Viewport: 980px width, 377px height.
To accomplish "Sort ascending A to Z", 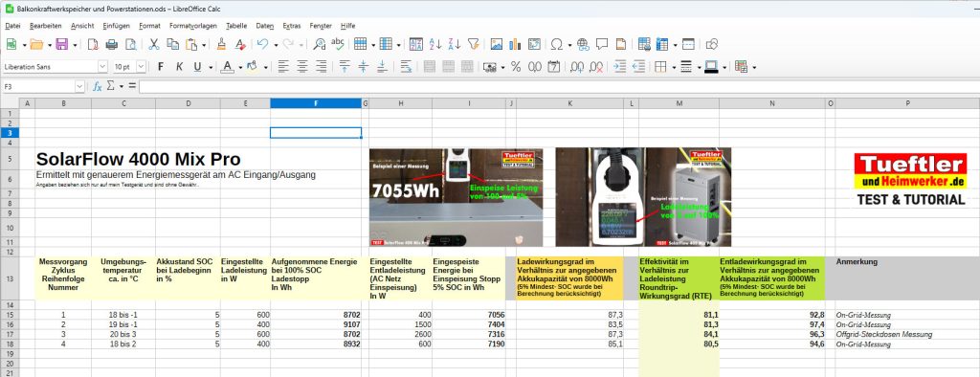I will 435,44.
